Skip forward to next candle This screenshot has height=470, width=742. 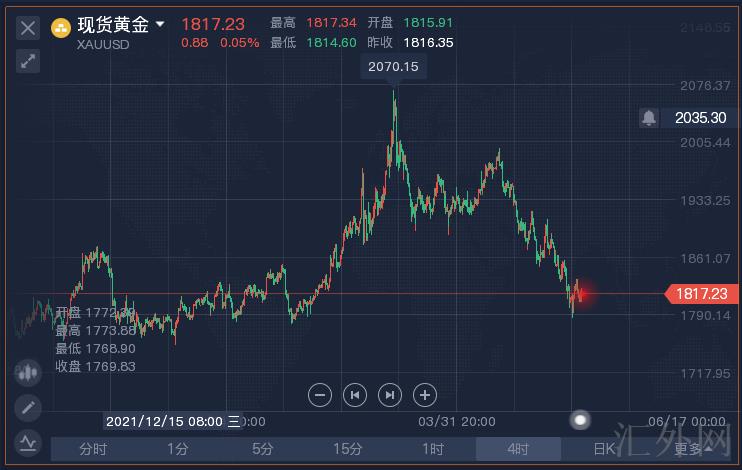click(x=390, y=394)
